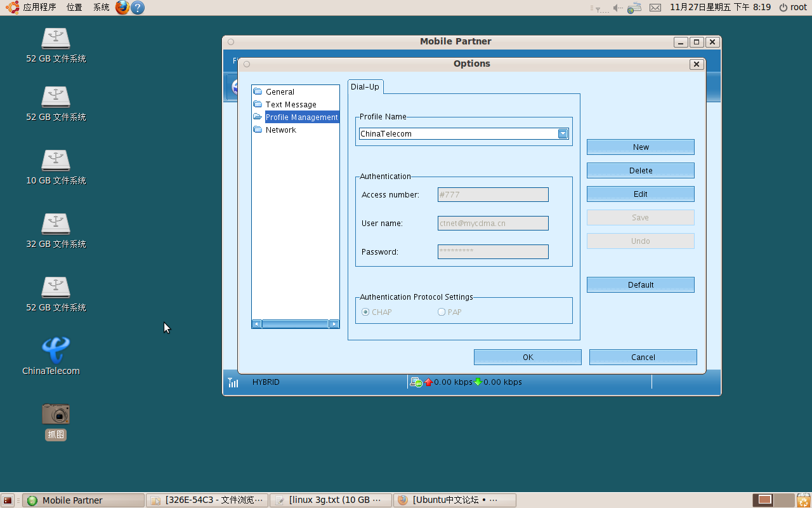Open the mail envelope tray icon
This screenshot has width=812, height=508.
[x=655, y=8]
